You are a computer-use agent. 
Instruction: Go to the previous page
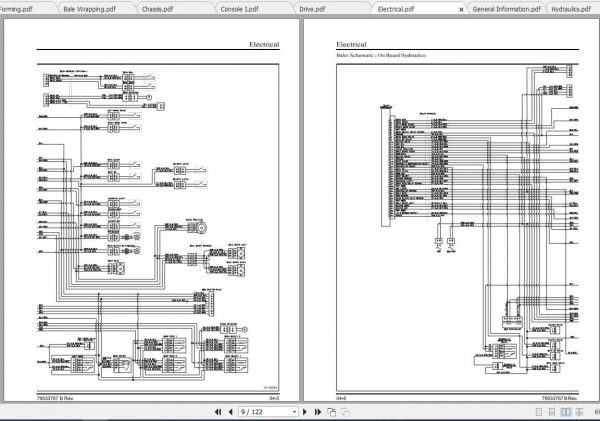(x=230, y=412)
